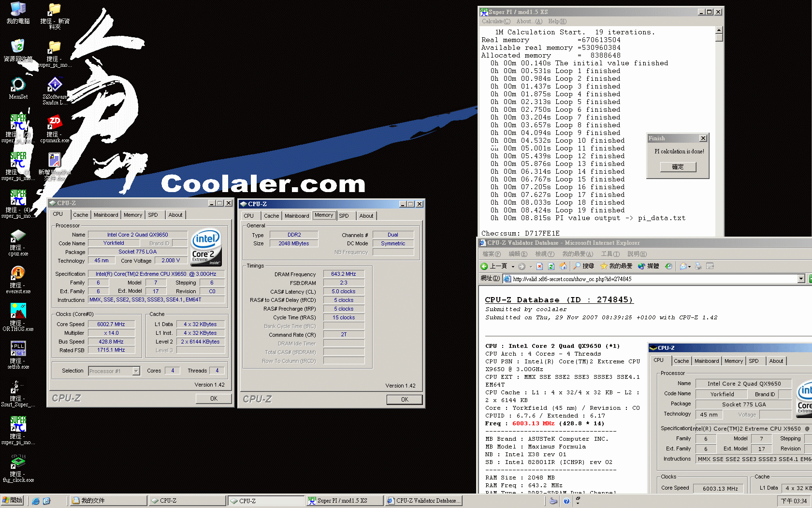Viewport: 812px width, 508px height.
Task: Close the Finish dialog
Action: click(x=703, y=138)
